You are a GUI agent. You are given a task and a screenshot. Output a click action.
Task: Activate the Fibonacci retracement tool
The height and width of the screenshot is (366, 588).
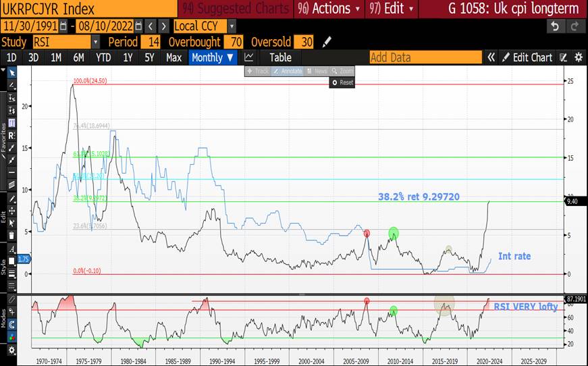[x=11, y=123]
